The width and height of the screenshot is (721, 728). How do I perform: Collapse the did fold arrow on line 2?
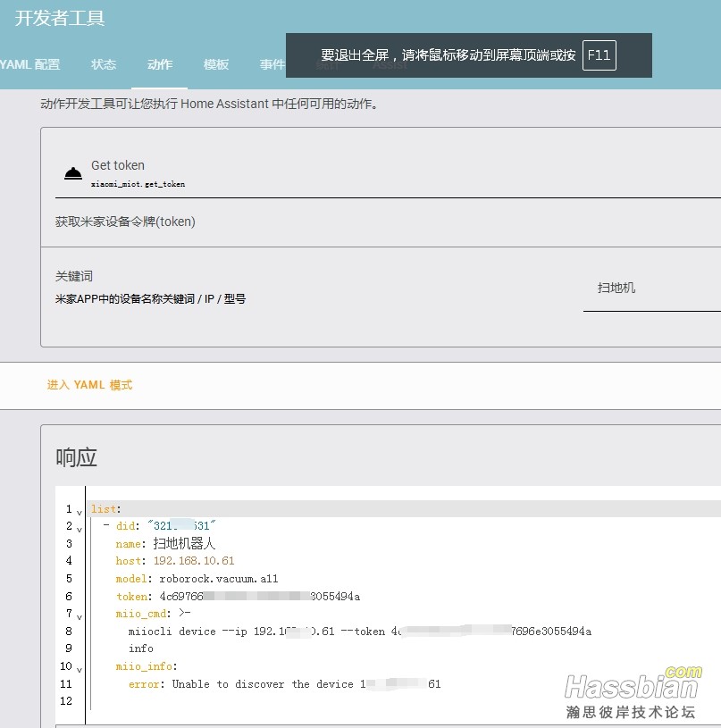click(x=80, y=530)
